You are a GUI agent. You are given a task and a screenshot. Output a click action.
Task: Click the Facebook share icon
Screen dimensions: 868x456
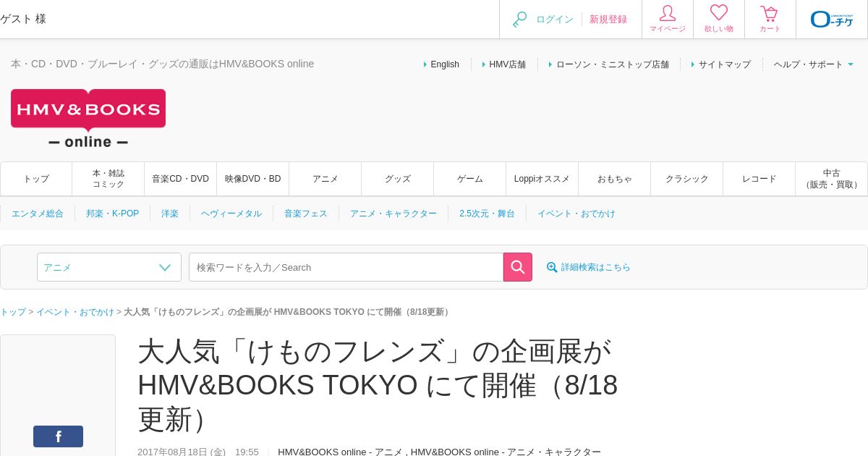(x=58, y=436)
